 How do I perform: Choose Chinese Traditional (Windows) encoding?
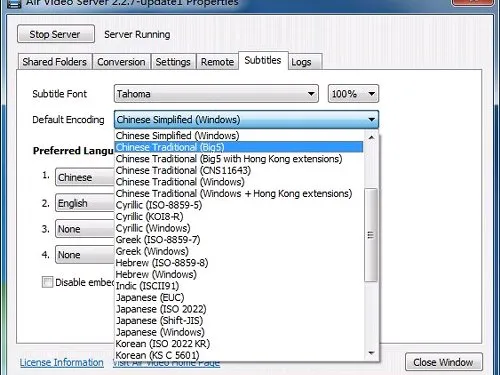point(239,182)
